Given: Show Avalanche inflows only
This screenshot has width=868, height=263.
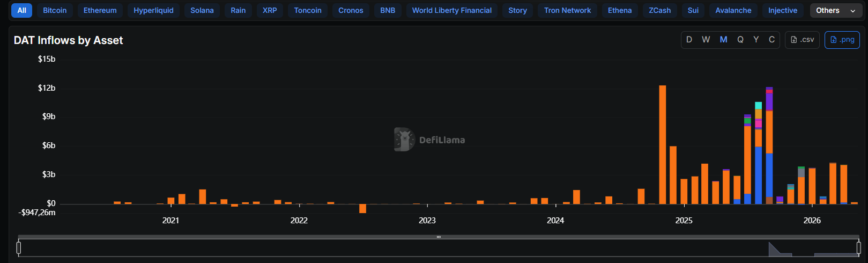Looking at the screenshot, I should (733, 10).
